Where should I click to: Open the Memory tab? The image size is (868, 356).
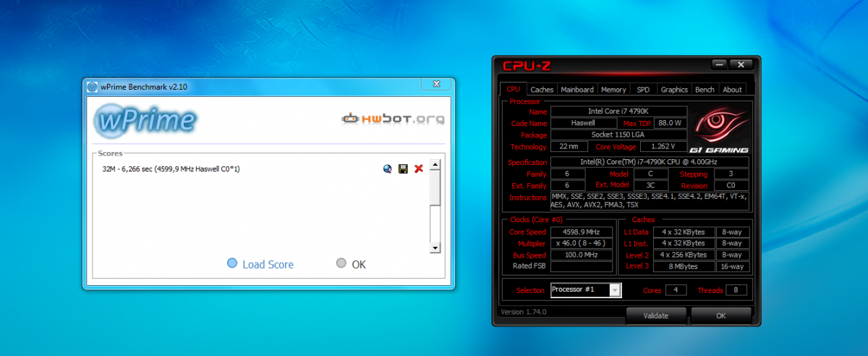pyautogui.click(x=613, y=90)
